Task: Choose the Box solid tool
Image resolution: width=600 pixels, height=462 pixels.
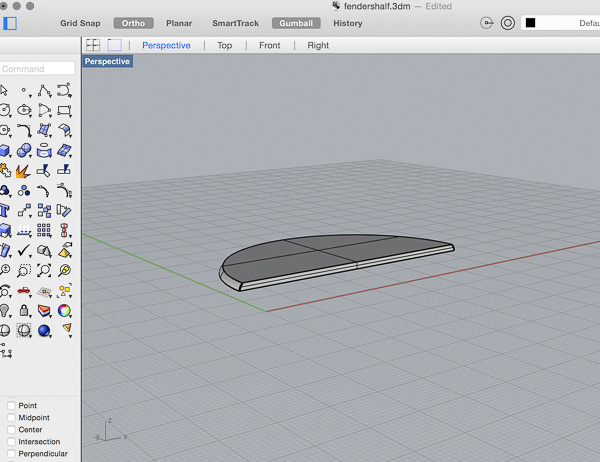Action: (x=5, y=150)
